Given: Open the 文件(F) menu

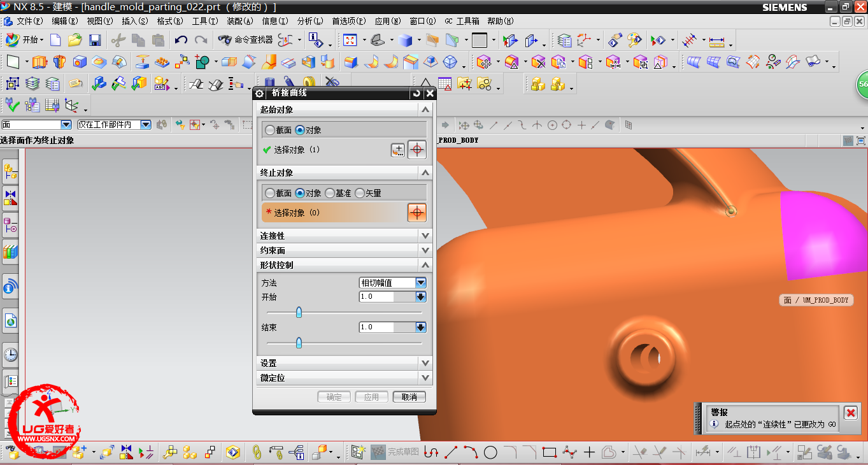Looking at the screenshot, I should 29,21.
